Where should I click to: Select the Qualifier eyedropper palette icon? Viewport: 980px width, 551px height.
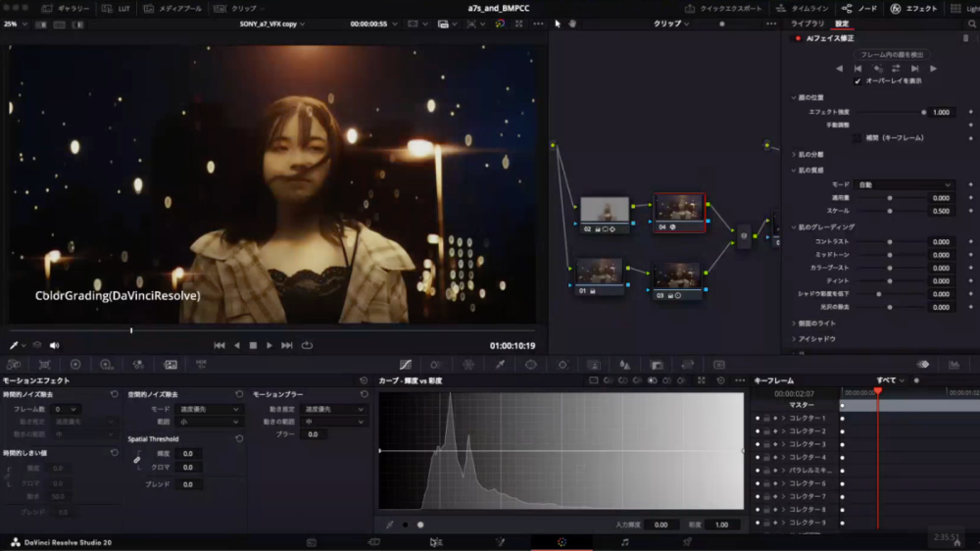pyautogui.click(x=500, y=364)
